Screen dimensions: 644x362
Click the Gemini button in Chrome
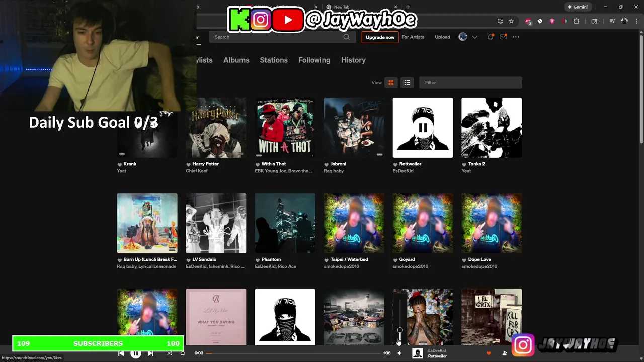click(578, 7)
